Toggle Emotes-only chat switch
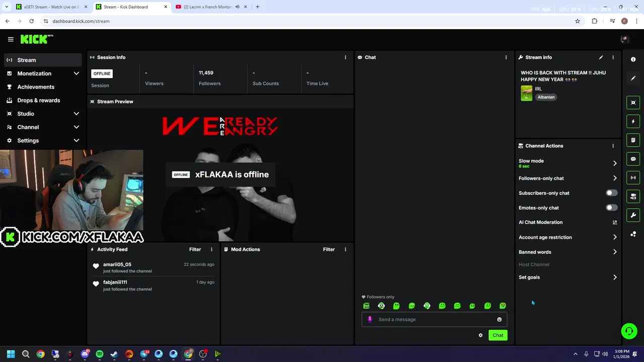Viewport: 644px width, 362px height. coord(611,208)
